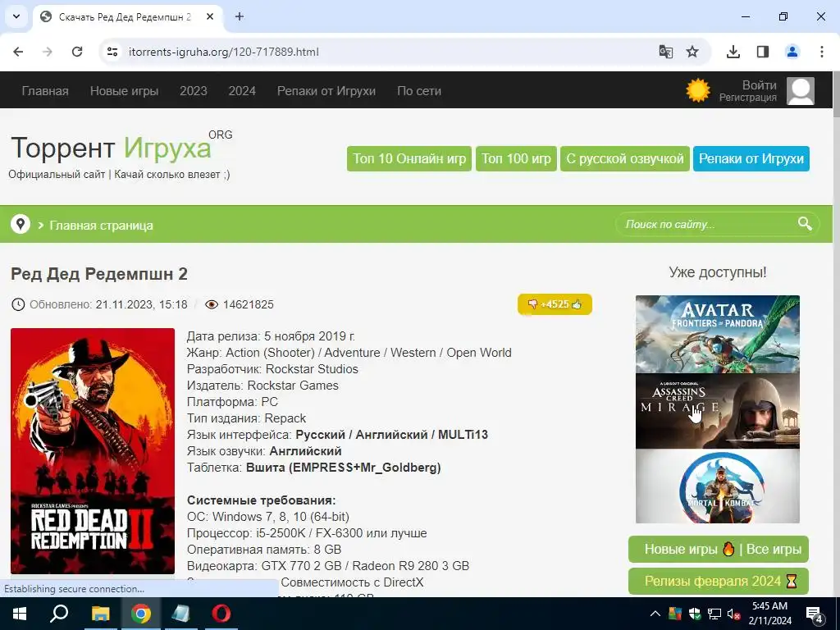Click blue Репаки от Игрухи button
The height and width of the screenshot is (630, 840).
[x=751, y=159]
